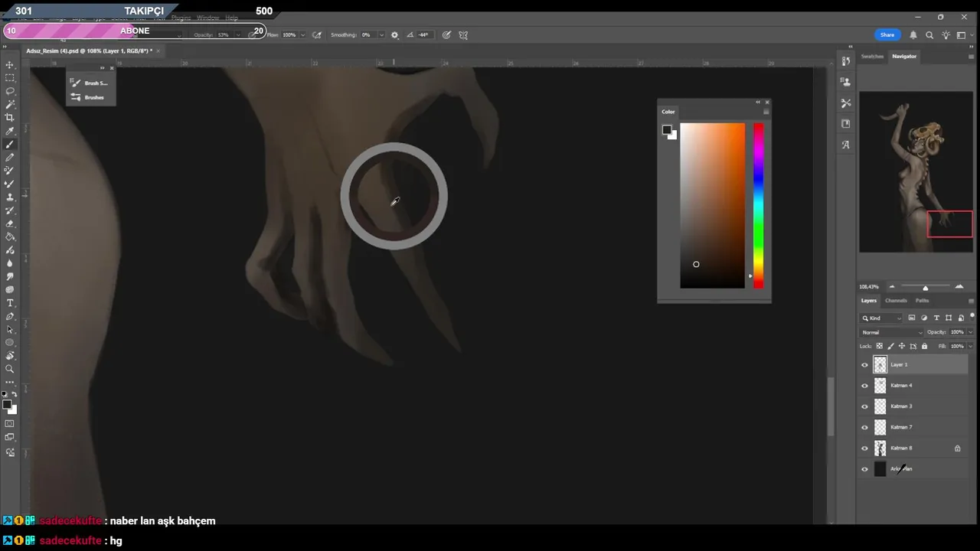Click the Flow value field
Screen dimensions: 980x551
point(289,34)
